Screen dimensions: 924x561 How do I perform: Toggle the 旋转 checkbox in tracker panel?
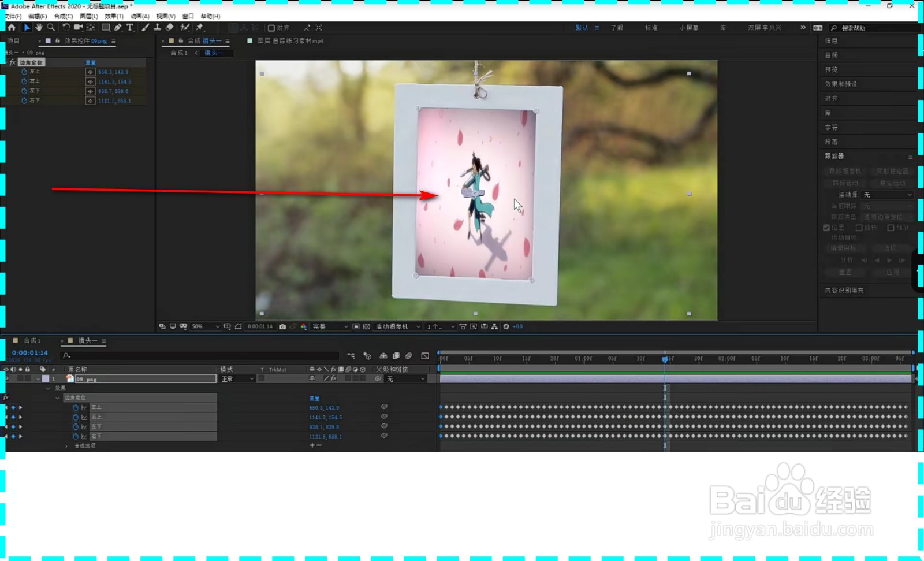click(859, 228)
